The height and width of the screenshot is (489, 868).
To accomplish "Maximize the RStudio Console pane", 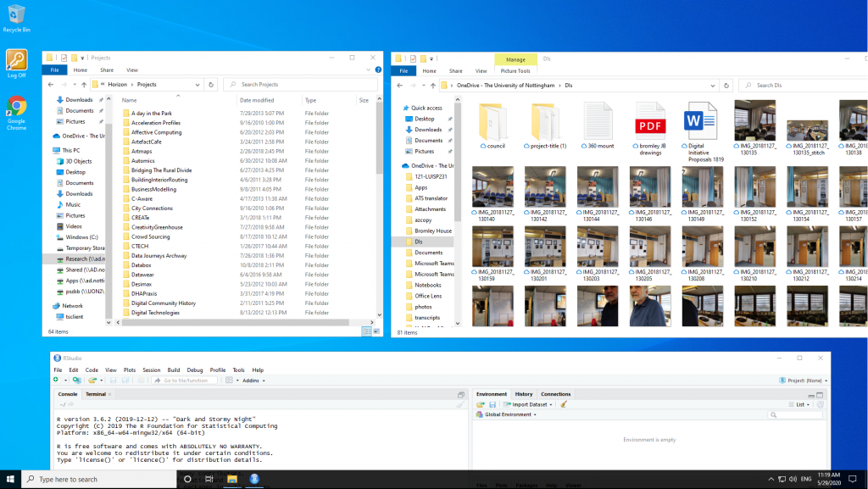I will tap(461, 394).
